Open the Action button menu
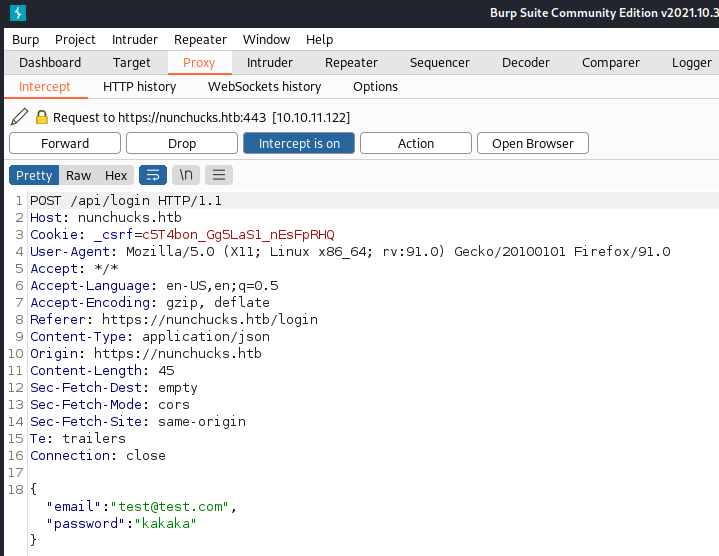 (x=416, y=143)
